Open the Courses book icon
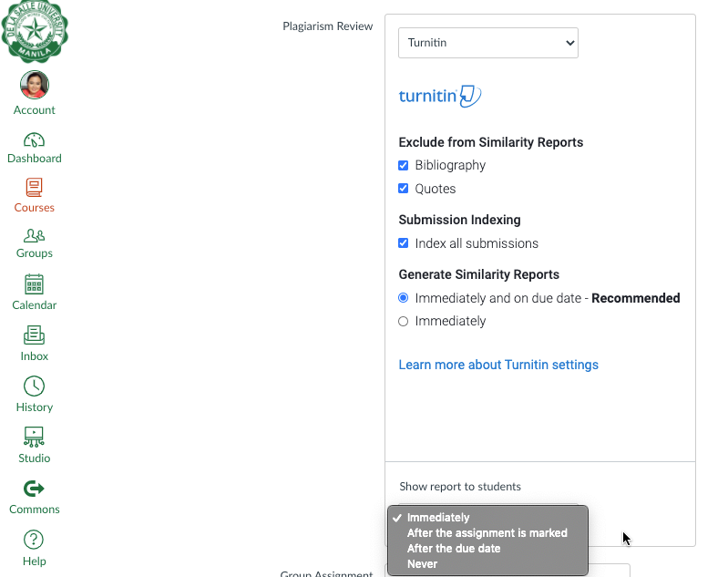728x577 pixels. pyautogui.click(x=34, y=188)
